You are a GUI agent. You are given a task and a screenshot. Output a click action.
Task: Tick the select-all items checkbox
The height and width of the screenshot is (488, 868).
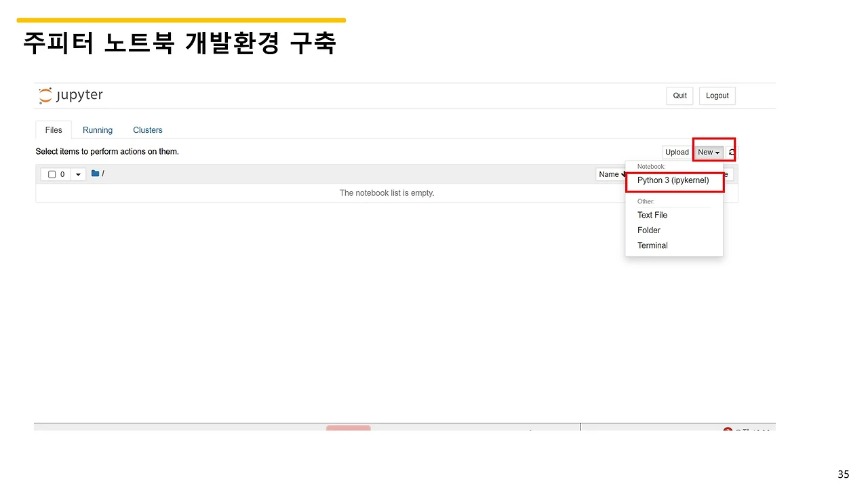click(52, 174)
